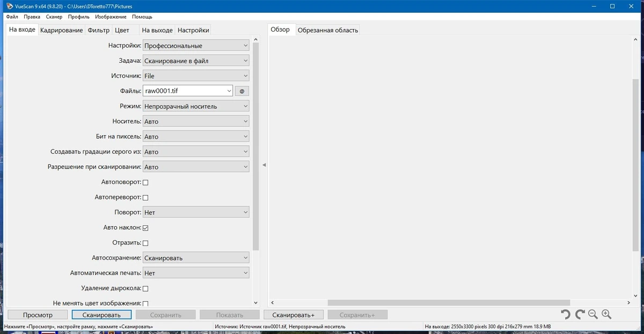The image size is (644, 334).
Task: Rotate image right (clockwise) icon
Action: point(580,315)
